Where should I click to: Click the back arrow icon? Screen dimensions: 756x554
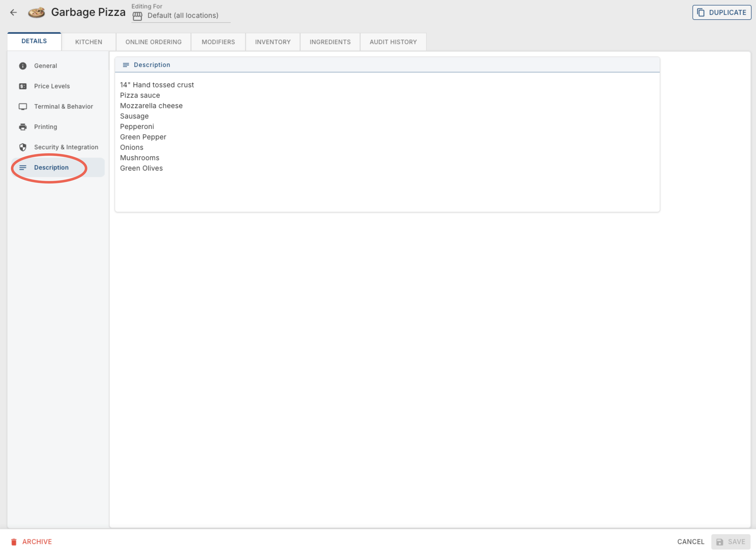pos(13,12)
